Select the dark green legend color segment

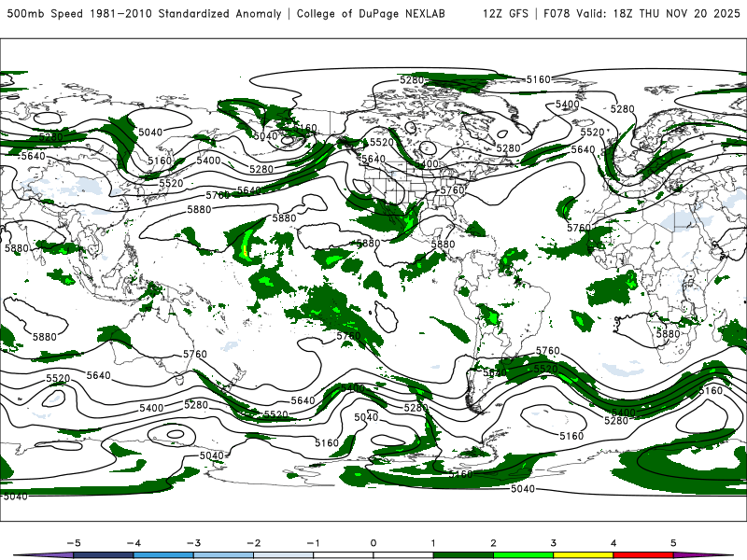click(x=463, y=555)
